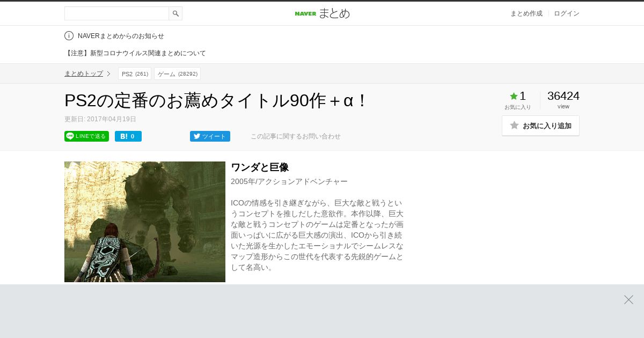This screenshot has width=644, height=338.
Task: Open the ログイン link
Action: click(567, 13)
